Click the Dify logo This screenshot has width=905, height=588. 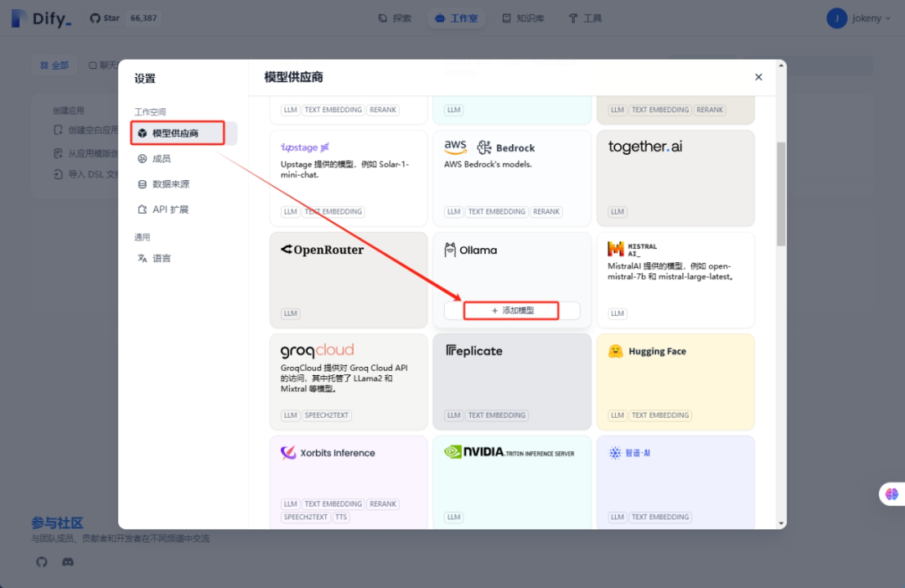point(41,18)
